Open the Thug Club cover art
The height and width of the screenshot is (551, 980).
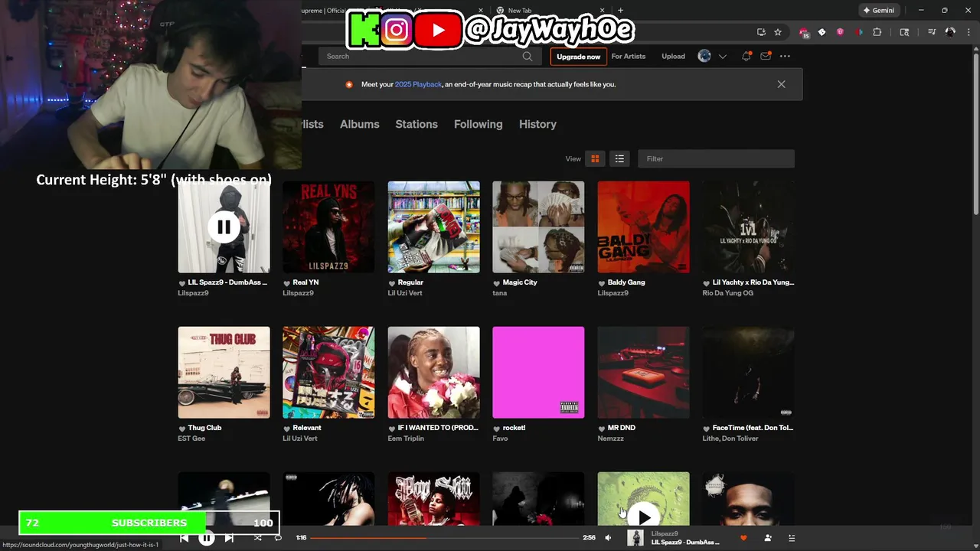[x=224, y=373]
